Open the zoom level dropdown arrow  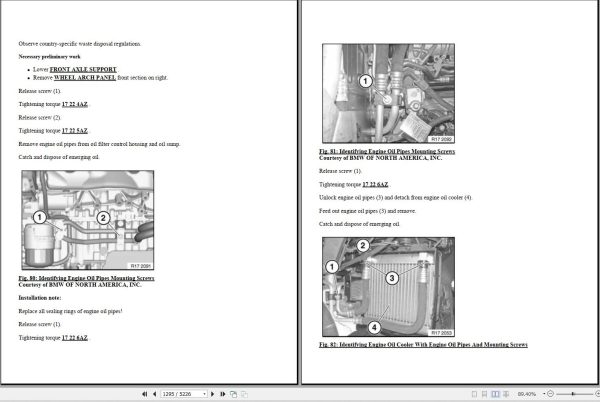coord(544,394)
